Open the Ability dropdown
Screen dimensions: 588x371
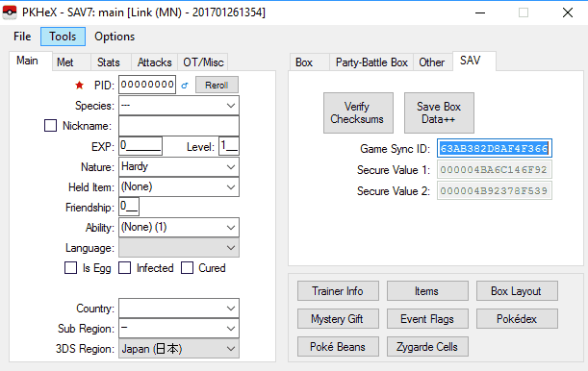coord(179,227)
